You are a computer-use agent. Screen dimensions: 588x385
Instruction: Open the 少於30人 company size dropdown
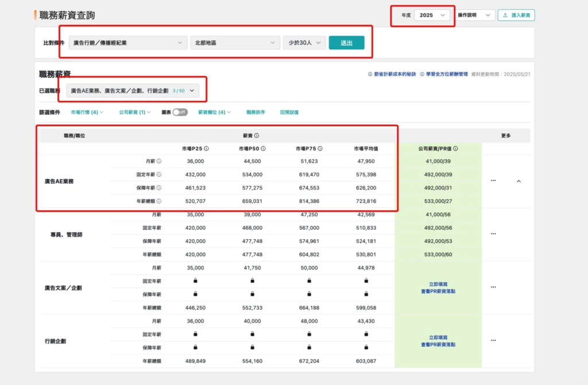(304, 43)
